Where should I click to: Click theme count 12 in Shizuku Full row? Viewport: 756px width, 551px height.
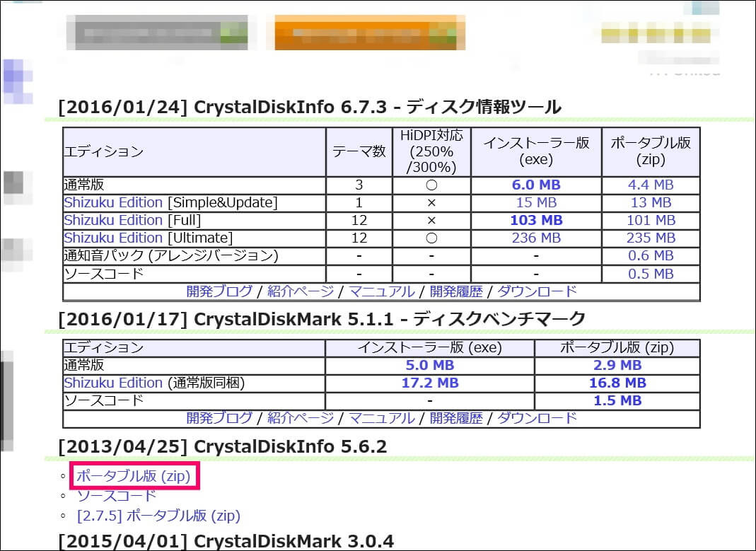coord(359,220)
